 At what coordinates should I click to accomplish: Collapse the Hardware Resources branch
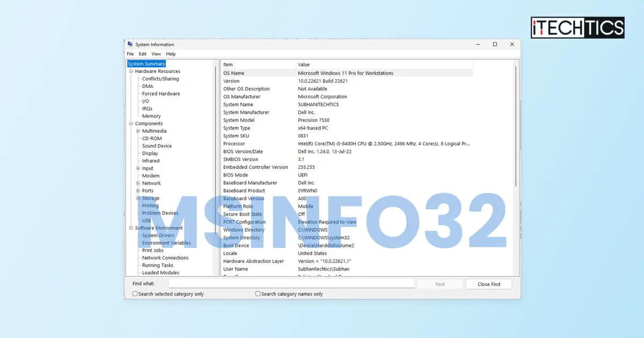click(x=130, y=71)
